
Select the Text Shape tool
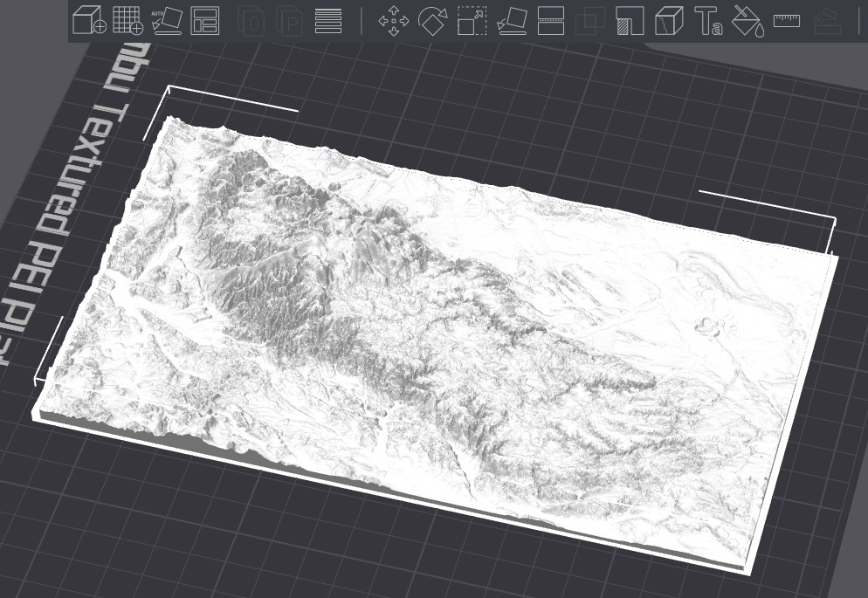point(708,20)
